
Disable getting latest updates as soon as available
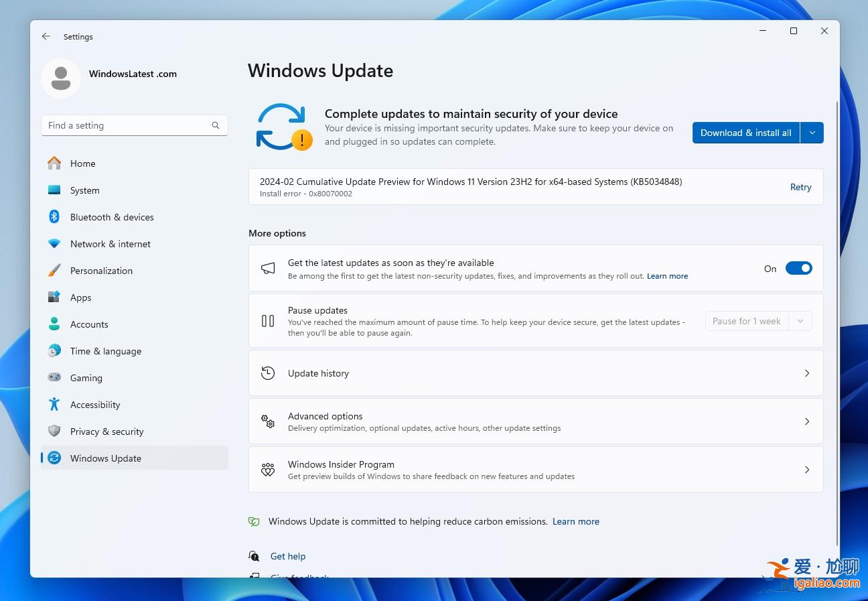click(x=798, y=268)
